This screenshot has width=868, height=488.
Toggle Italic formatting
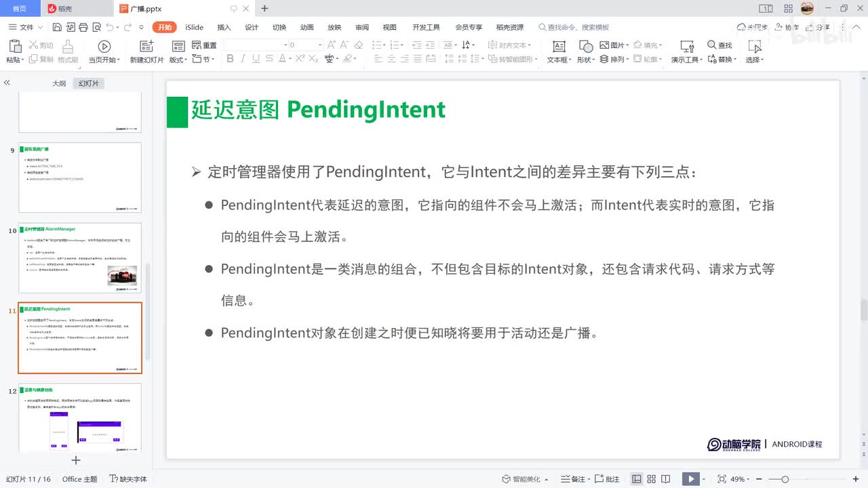click(x=243, y=59)
